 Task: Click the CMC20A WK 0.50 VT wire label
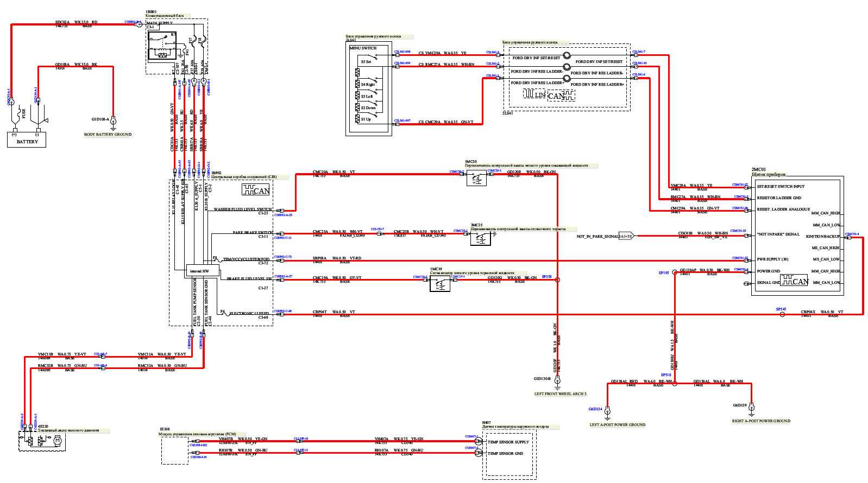(334, 171)
